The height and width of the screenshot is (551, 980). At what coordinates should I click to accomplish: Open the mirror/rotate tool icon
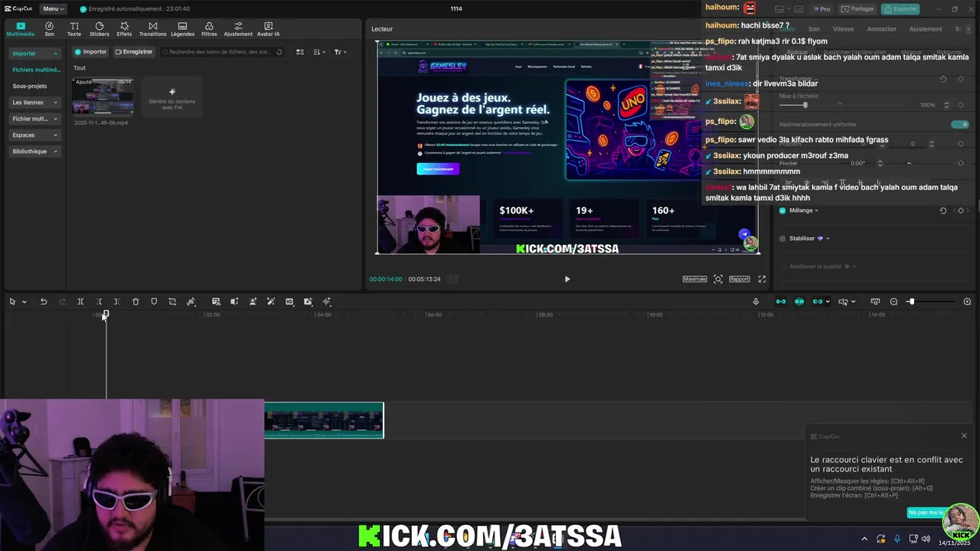[x=191, y=302]
